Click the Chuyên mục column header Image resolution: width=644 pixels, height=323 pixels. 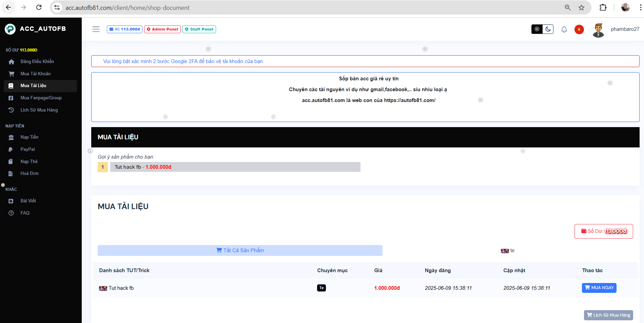coord(332,270)
